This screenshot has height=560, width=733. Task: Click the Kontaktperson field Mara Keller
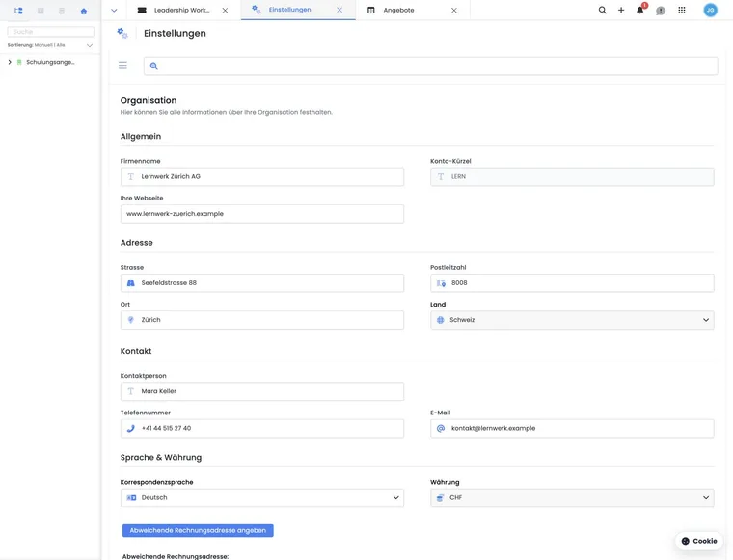coord(261,391)
